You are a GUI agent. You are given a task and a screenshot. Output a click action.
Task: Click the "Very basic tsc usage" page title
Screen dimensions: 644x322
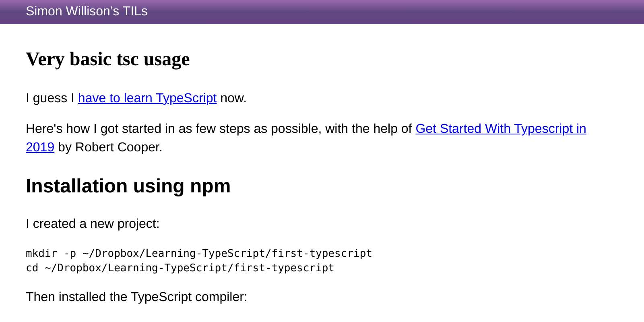click(x=107, y=59)
